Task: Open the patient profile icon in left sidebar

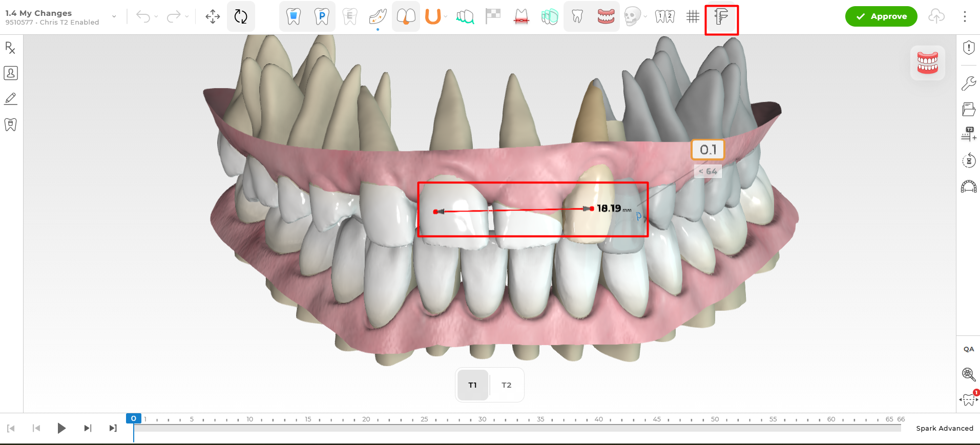Action: click(11, 73)
